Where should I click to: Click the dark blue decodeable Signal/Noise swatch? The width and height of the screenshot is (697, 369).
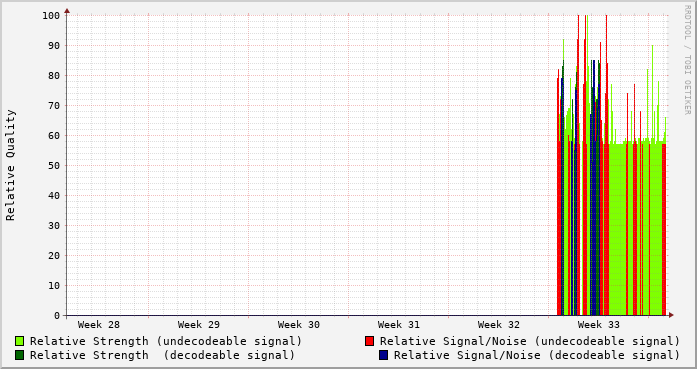pyautogui.click(x=383, y=355)
